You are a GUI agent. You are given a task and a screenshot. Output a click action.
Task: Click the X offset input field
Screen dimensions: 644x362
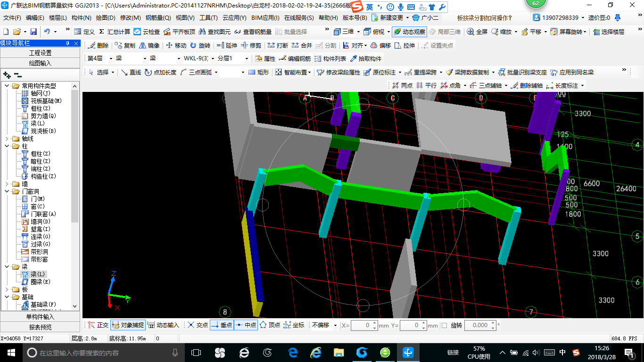[363, 325]
